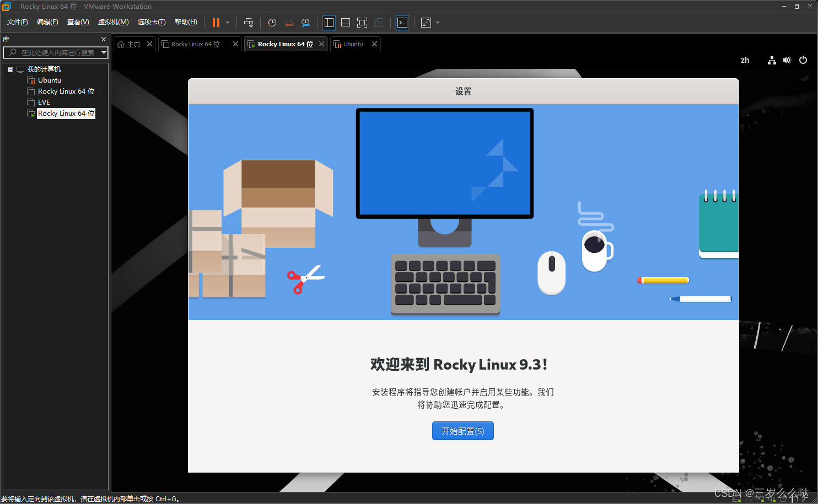Viewport: 818px width, 504px height.
Task: Toggle the console view icon
Action: 402,23
